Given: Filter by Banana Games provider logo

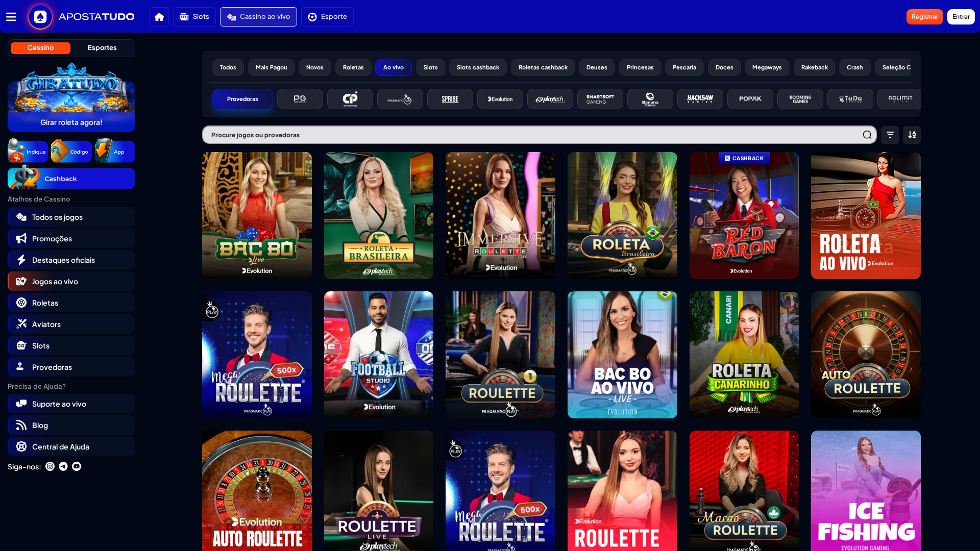Looking at the screenshot, I should [650, 99].
